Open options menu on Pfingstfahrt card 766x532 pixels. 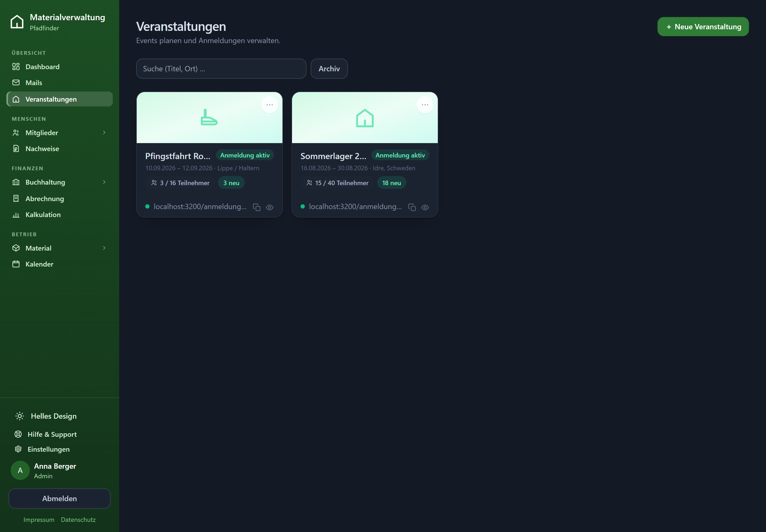pyautogui.click(x=270, y=105)
